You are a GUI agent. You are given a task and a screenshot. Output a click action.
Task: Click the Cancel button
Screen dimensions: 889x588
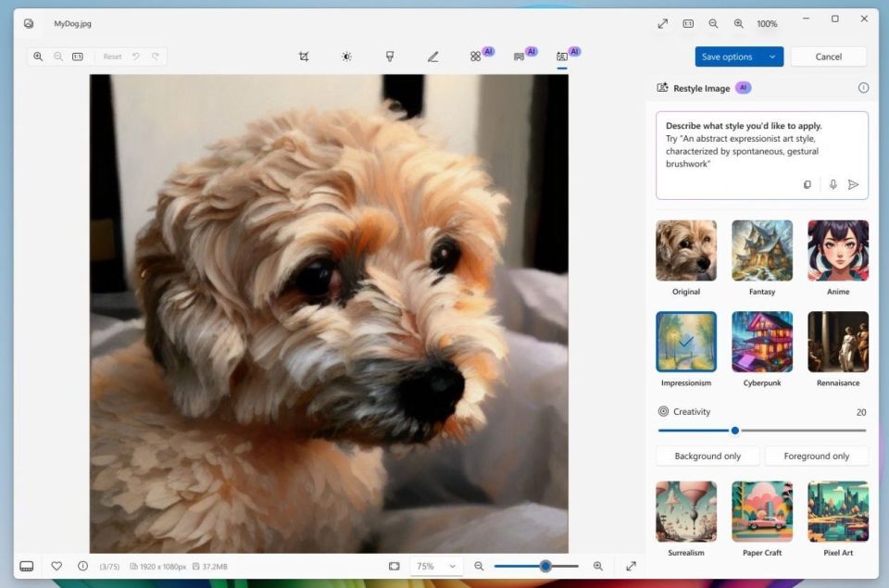tap(828, 56)
